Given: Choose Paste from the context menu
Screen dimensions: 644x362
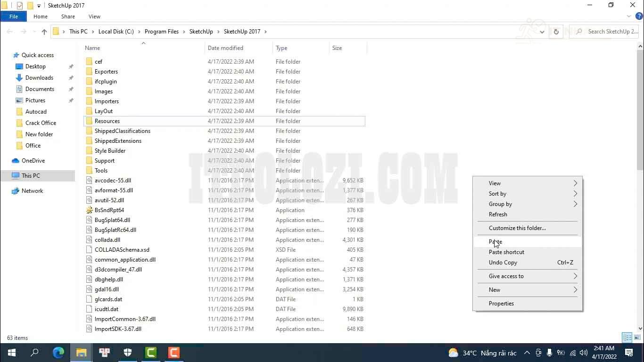Looking at the screenshot, I should [x=495, y=242].
